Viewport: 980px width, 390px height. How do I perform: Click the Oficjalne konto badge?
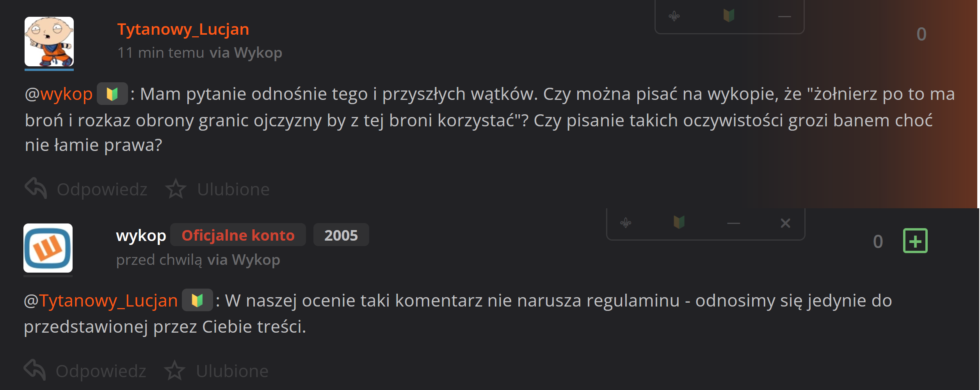point(238,235)
